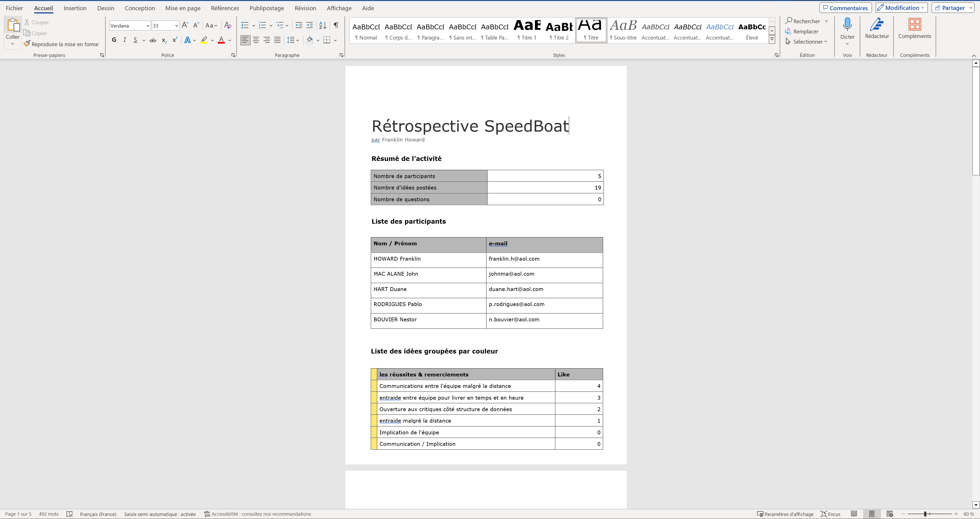The height and width of the screenshot is (519, 980).
Task: Click the sort A-Z paragraph icon
Action: [x=322, y=26]
